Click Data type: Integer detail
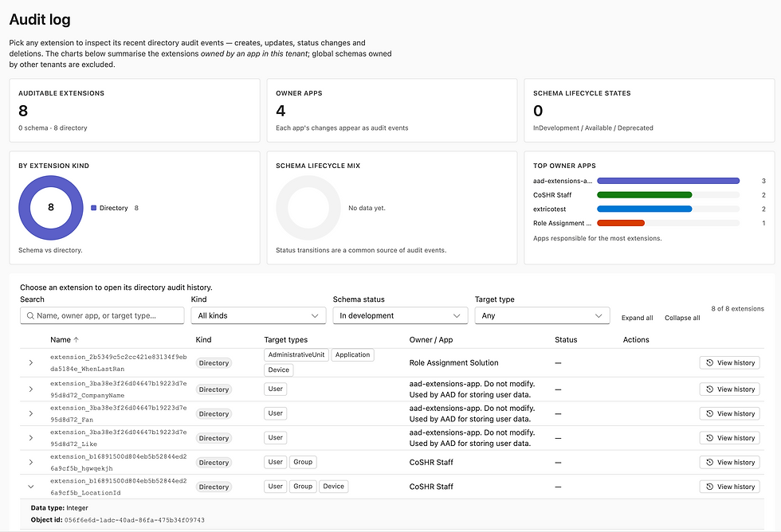 (59, 508)
